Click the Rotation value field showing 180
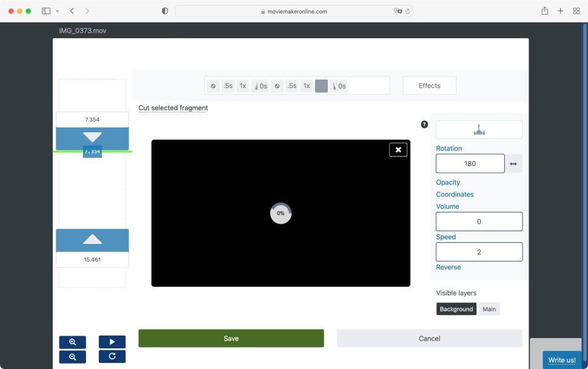 coord(470,163)
